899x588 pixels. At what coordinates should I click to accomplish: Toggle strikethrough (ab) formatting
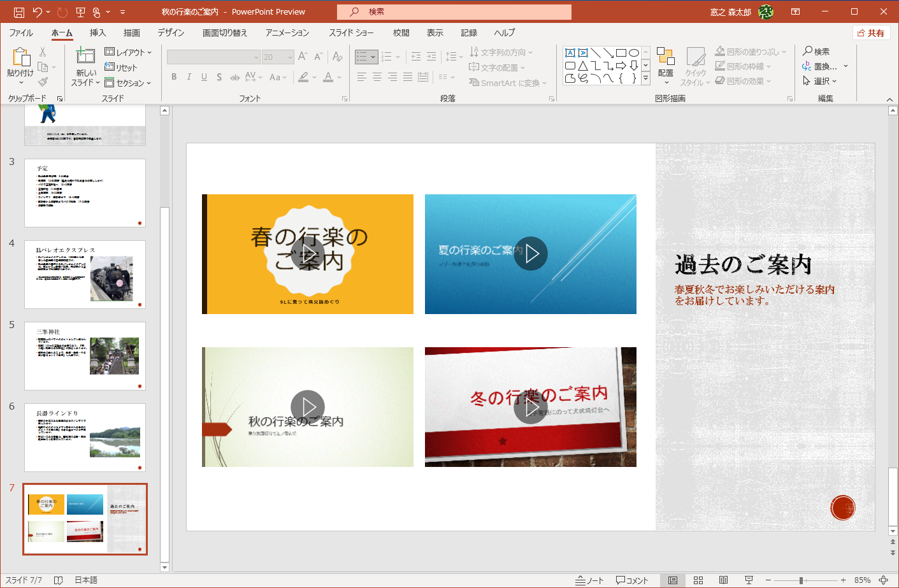point(235,77)
